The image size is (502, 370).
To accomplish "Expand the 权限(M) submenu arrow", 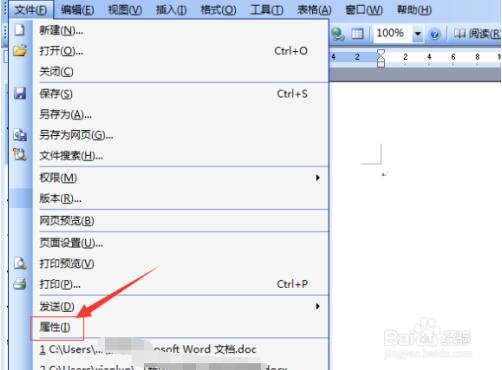I will click(318, 178).
